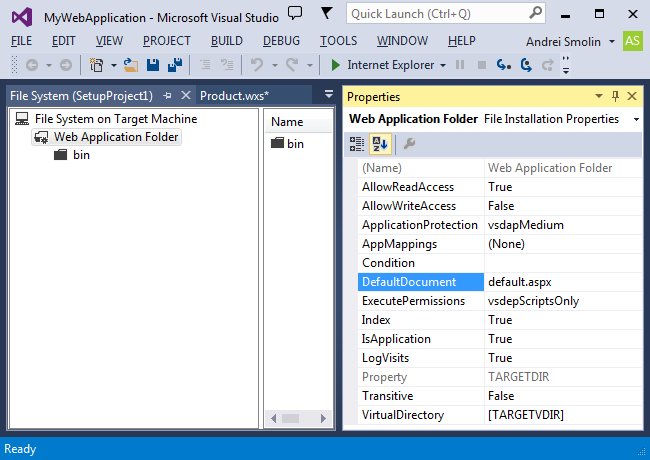
Task: Open the feedback speech bubble icon
Action: click(x=295, y=13)
